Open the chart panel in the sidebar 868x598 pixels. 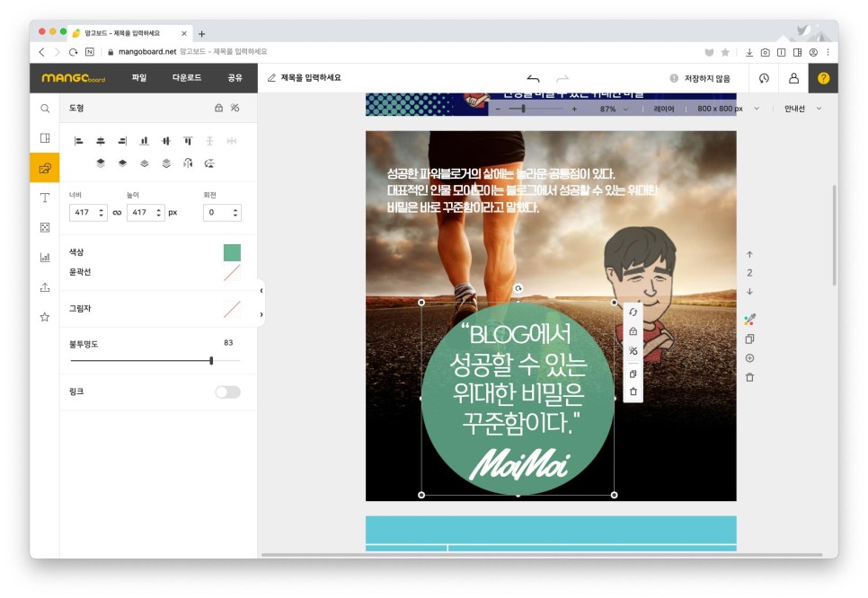tap(44, 257)
